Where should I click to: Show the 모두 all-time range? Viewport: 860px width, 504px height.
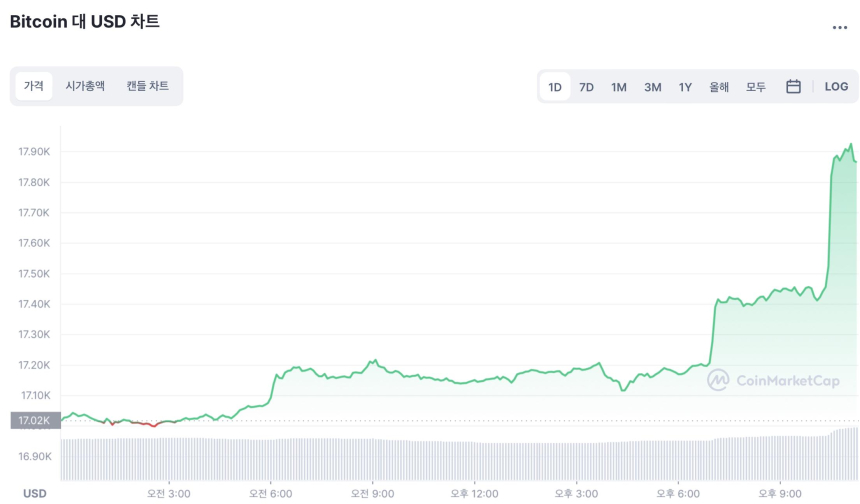click(x=756, y=87)
